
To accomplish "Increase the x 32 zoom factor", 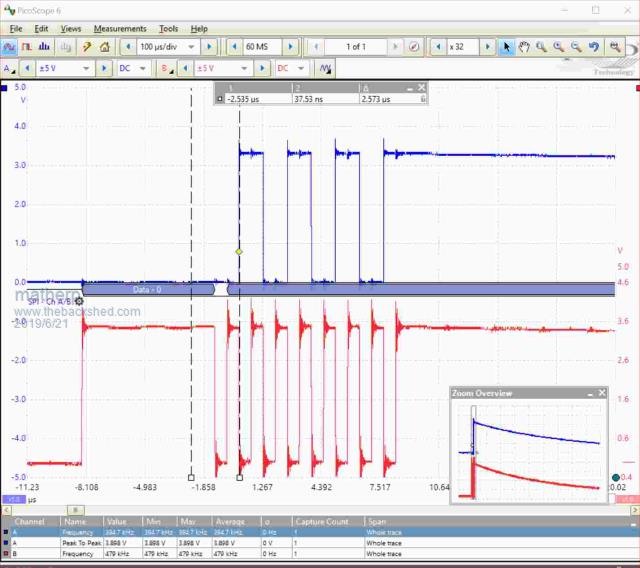I will (x=488, y=47).
